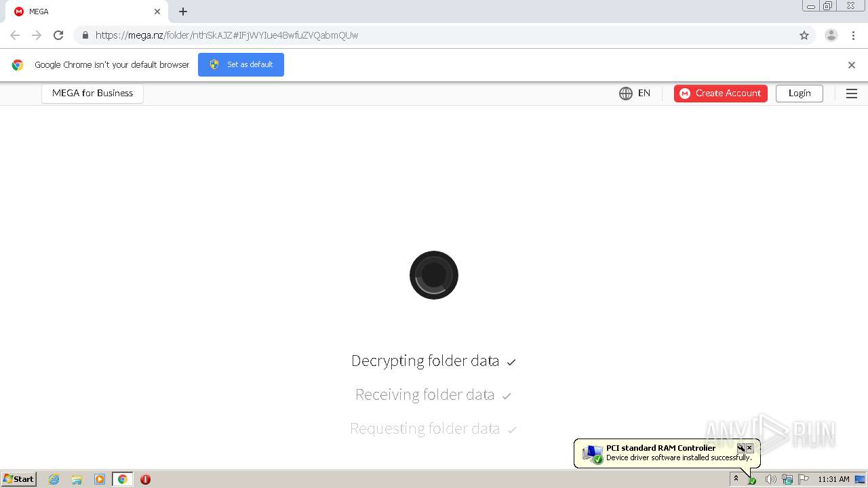This screenshot has height=488, width=868.
Task: Open the MEGA hamburger menu
Action: (x=852, y=94)
